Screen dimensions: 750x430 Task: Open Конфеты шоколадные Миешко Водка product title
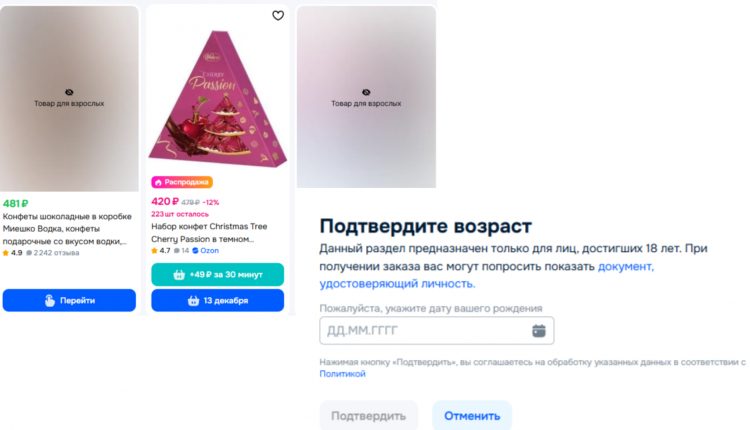pyautogui.click(x=67, y=229)
